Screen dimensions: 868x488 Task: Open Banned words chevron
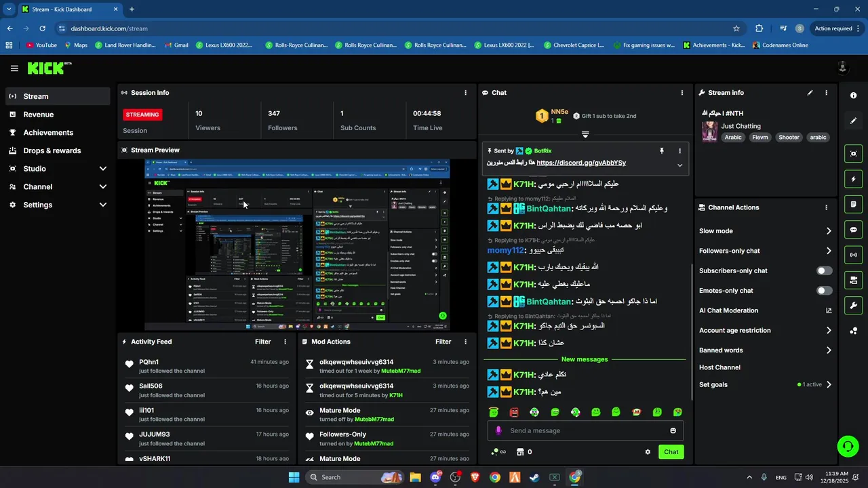point(829,350)
